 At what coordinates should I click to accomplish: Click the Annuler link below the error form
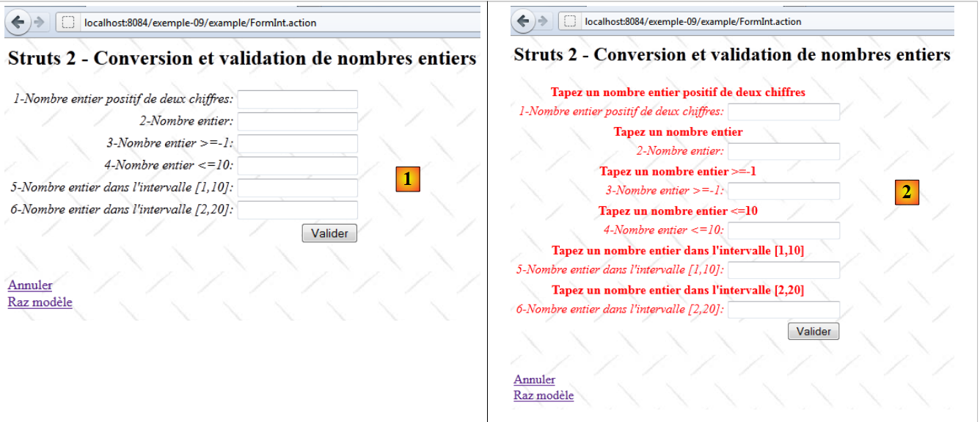coord(534,379)
